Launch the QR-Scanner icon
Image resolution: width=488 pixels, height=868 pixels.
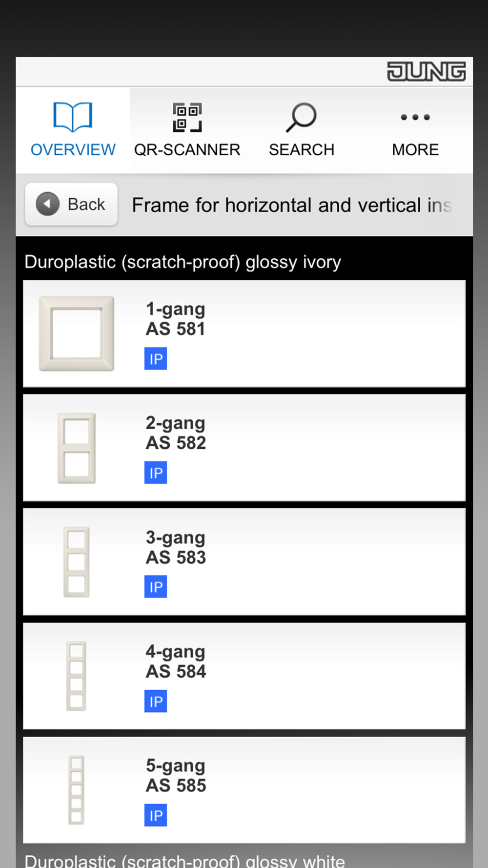tap(187, 117)
